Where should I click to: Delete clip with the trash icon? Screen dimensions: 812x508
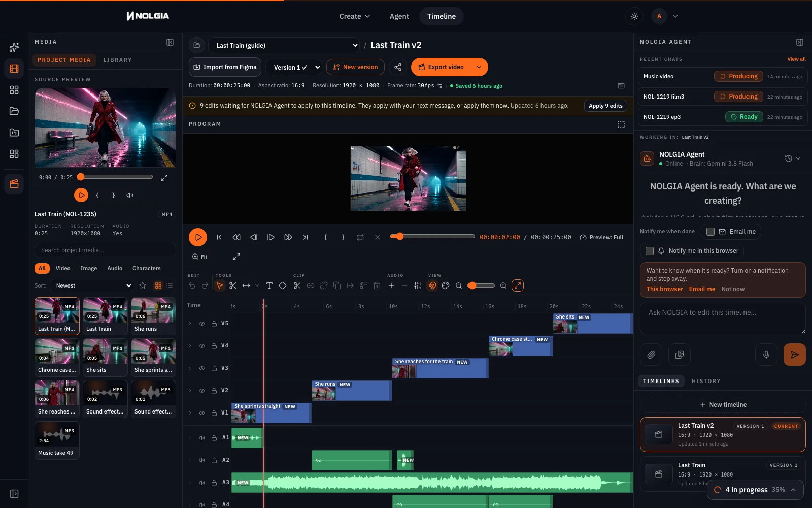377,285
